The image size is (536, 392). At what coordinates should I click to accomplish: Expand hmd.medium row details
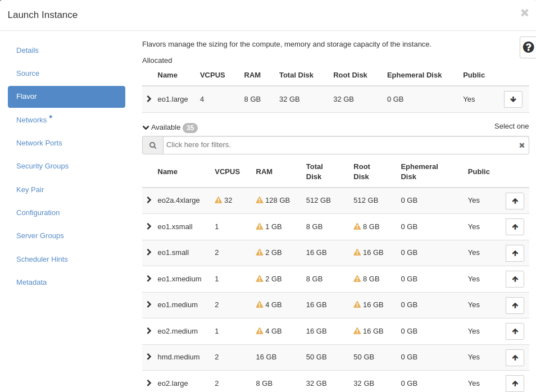coord(149,357)
